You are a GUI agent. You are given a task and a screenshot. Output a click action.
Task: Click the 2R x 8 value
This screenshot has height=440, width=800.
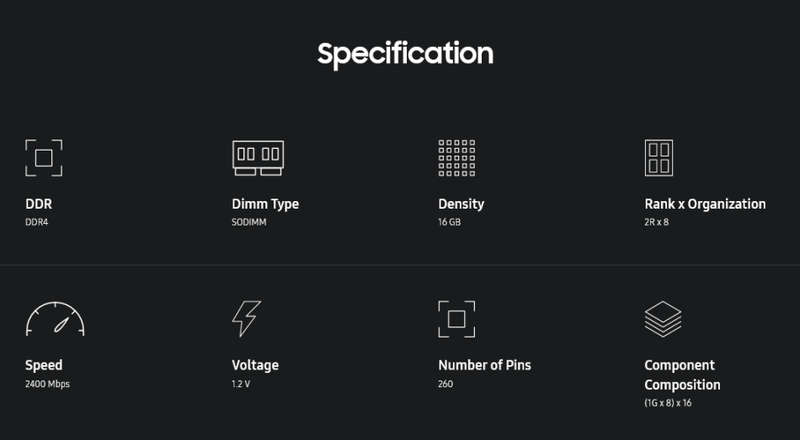click(657, 223)
